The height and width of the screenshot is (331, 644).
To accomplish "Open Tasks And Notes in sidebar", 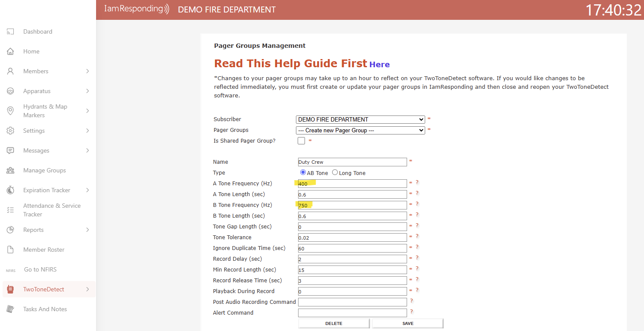I will (x=45, y=309).
